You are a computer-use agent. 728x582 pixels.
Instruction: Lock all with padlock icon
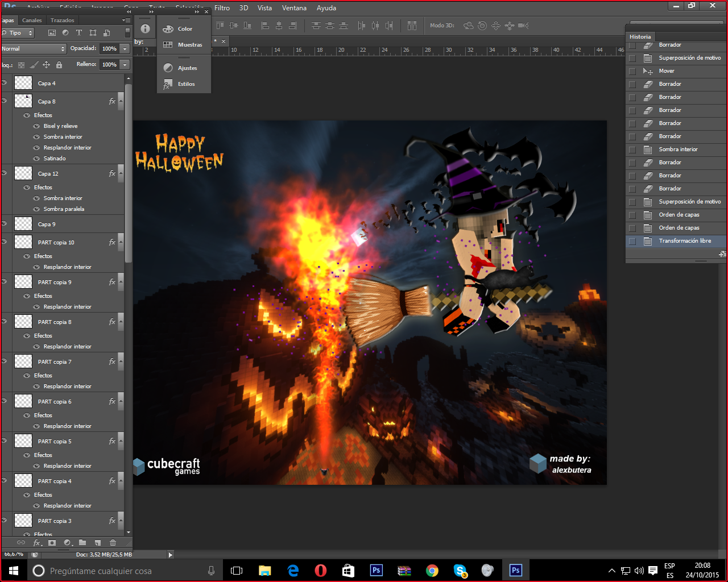59,65
